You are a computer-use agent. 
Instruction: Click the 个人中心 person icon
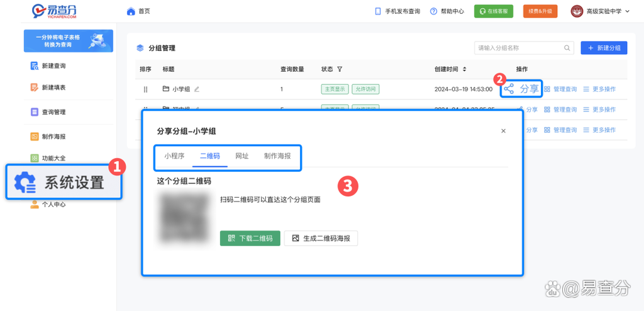pos(35,205)
